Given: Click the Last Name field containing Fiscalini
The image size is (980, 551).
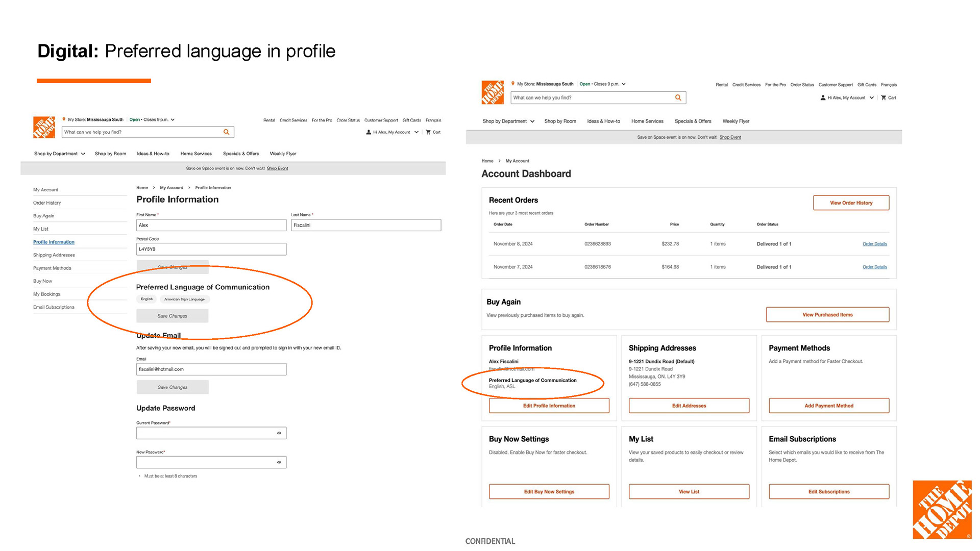Looking at the screenshot, I should coord(366,225).
